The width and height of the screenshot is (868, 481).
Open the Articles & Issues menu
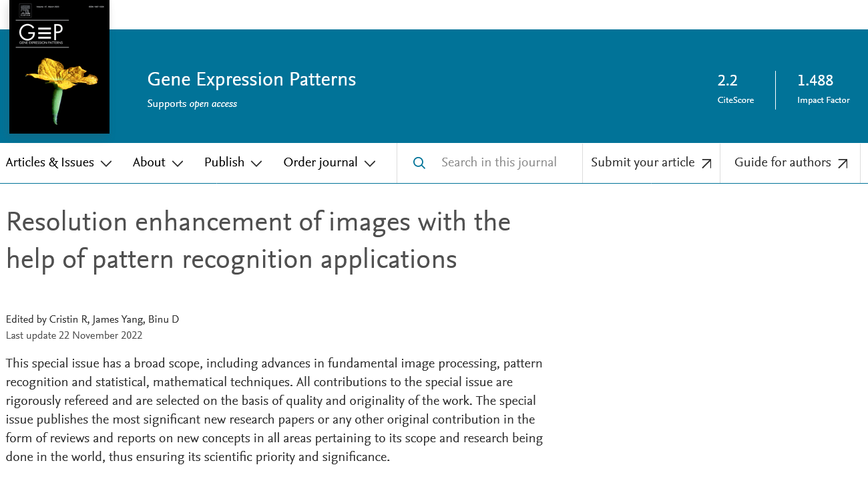point(50,163)
